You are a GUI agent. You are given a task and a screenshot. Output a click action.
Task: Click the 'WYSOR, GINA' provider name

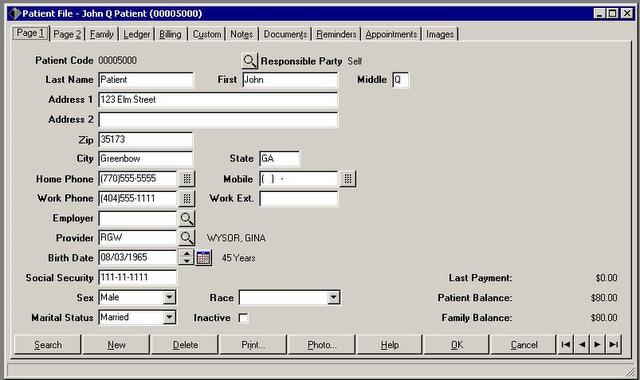tap(236, 238)
